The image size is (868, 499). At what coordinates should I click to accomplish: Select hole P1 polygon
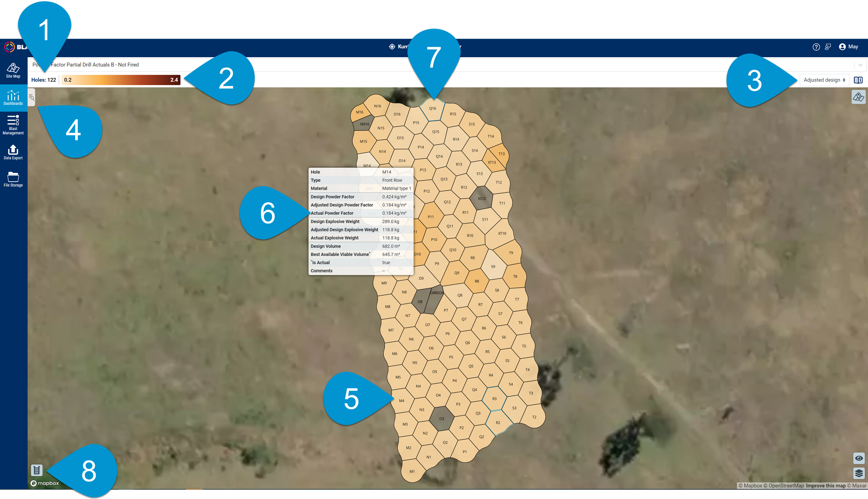click(x=464, y=452)
